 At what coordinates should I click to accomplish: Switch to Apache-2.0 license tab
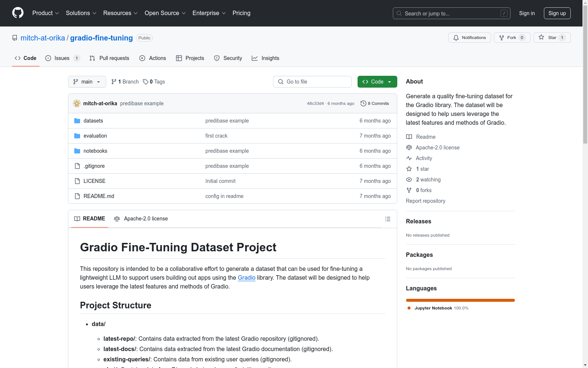141,219
